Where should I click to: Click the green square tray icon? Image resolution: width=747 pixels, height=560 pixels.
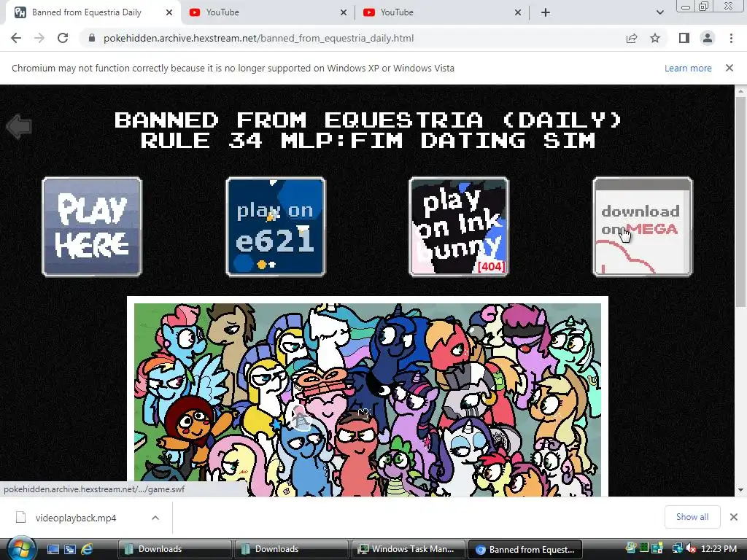pyautogui.click(x=644, y=548)
